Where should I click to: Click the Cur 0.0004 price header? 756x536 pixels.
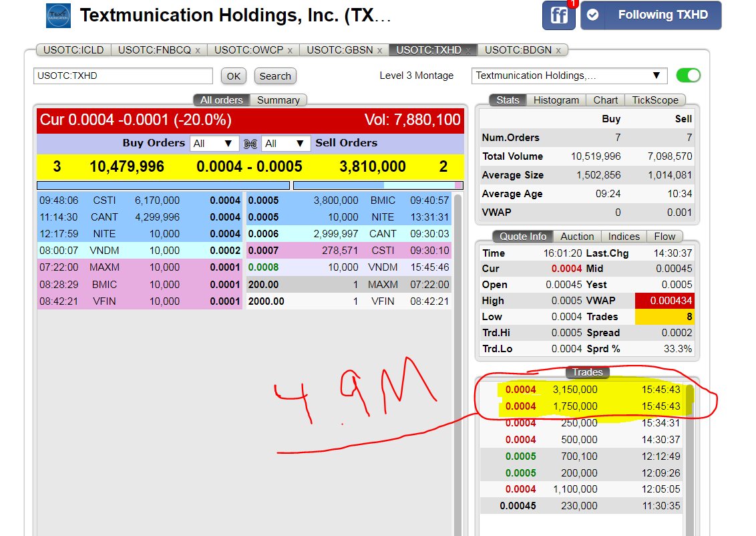136,120
